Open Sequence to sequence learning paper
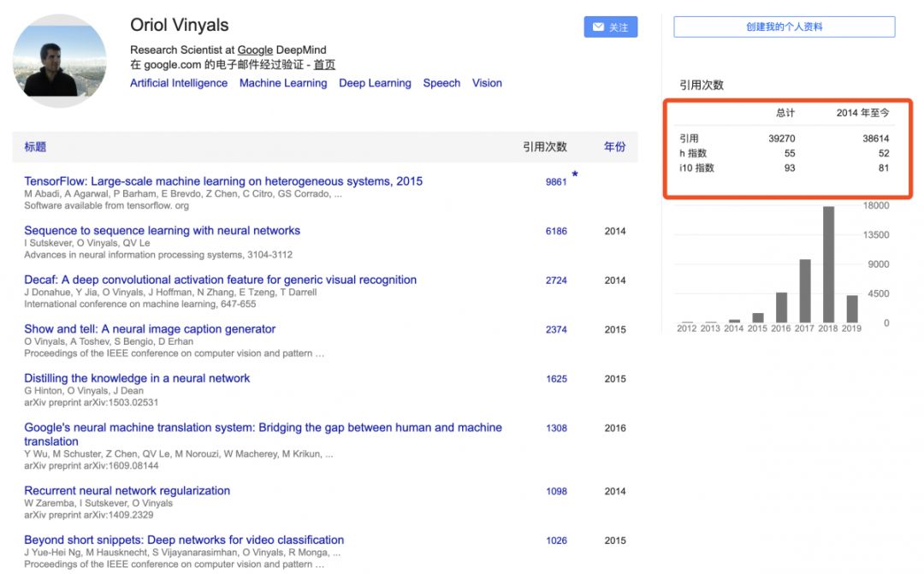Image resolution: width=924 pixels, height=574 pixels. coord(162,231)
